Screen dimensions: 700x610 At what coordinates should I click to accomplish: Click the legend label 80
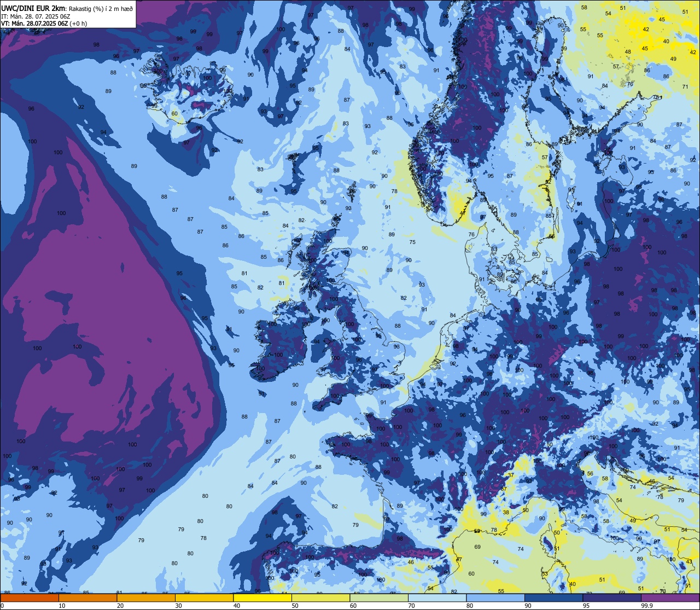(x=470, y=606)
